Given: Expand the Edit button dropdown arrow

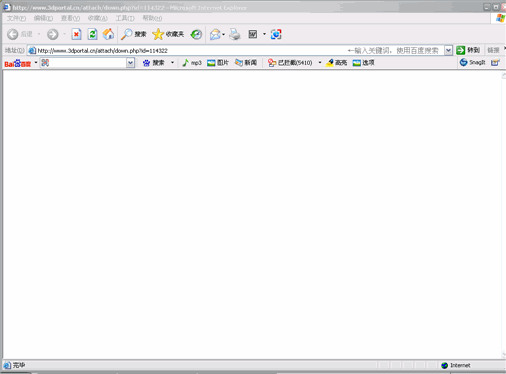Looking at the screenshot, I should pyautogui.click(x=264, y=34).
